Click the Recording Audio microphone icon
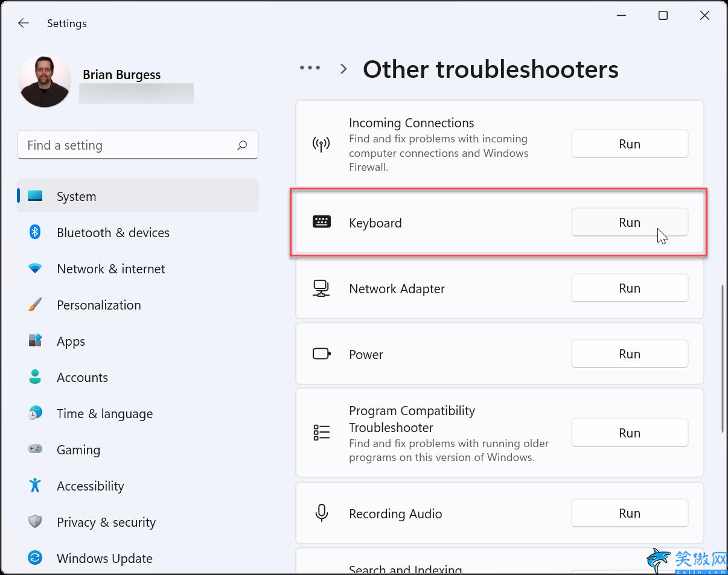Screen dimensions: 728x575 (x=321, y=513)
